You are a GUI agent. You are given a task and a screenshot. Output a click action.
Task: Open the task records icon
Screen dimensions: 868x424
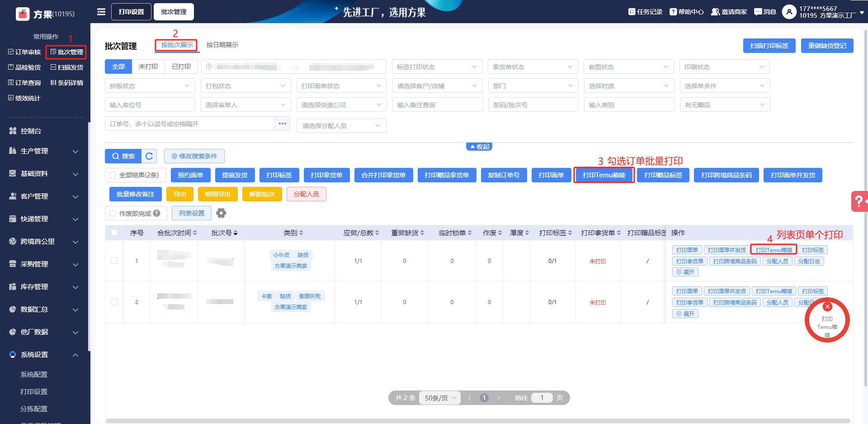(632, 12)
